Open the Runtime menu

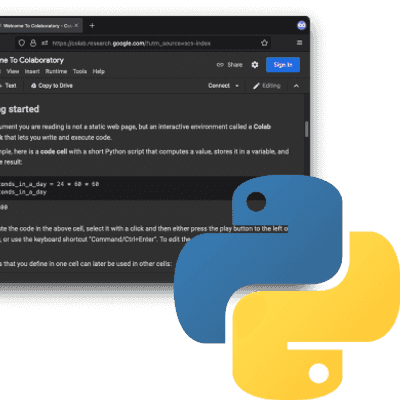[56, 71]
